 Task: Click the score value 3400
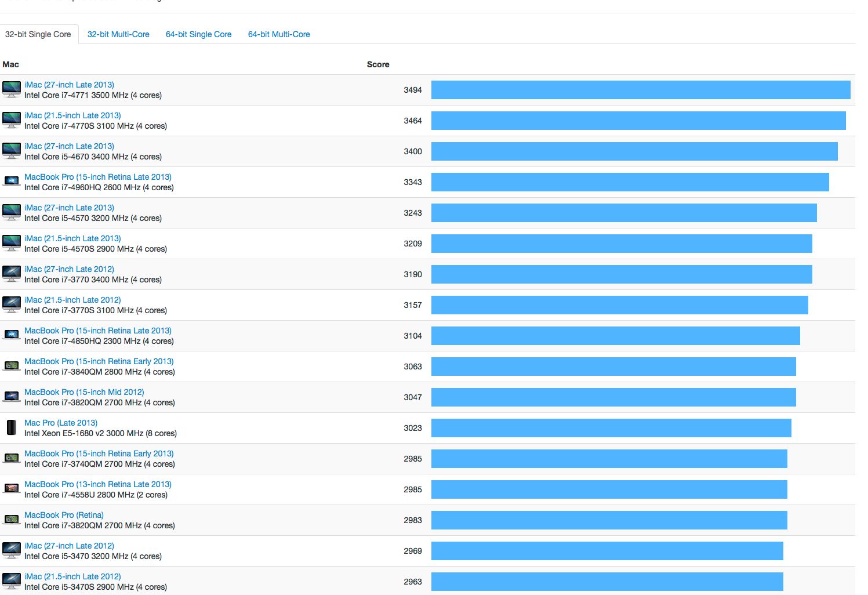pyautogui.click(x=413, y=151)
